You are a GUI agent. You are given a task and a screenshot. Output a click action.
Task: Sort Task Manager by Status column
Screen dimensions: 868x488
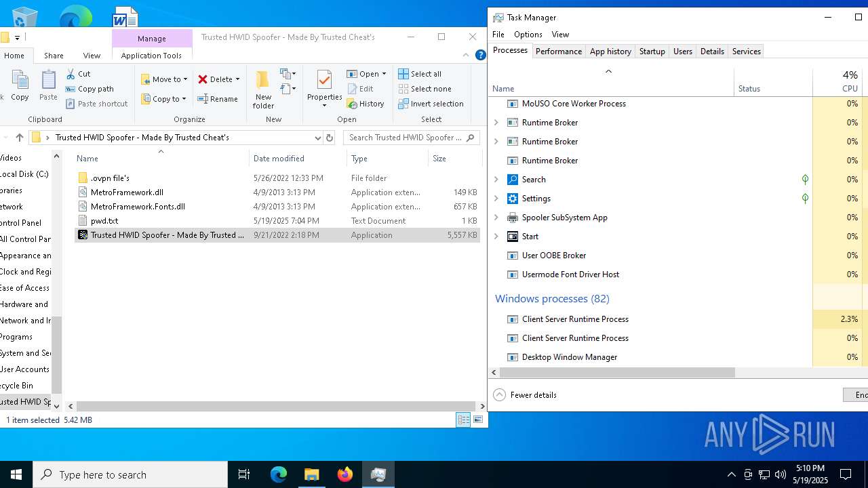pos(773,81)
